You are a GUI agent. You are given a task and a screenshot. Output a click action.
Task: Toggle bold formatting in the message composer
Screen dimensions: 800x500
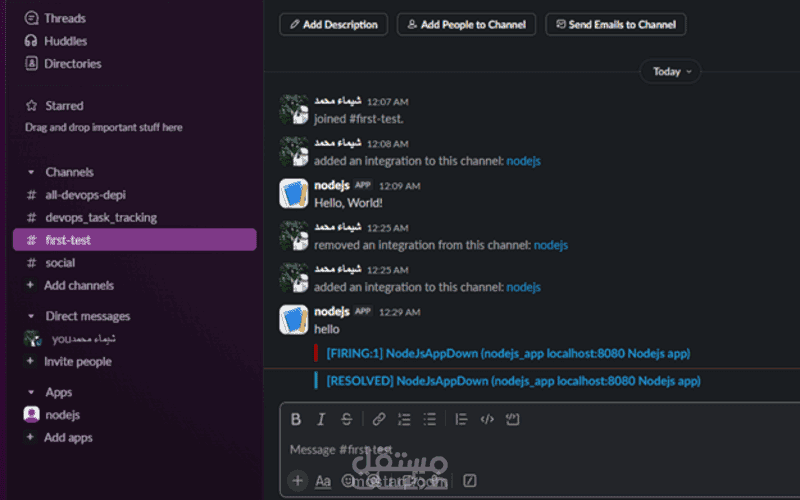[295, 419]
